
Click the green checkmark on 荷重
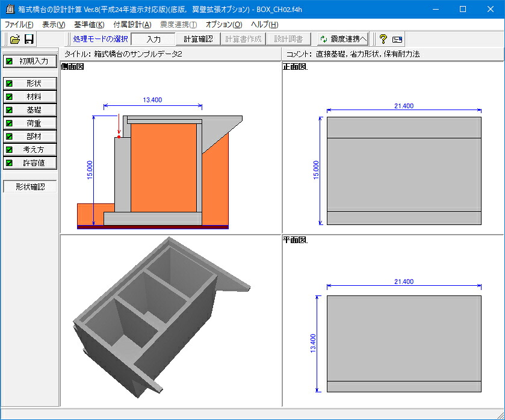pyautogui.click(x=10, y=123)
